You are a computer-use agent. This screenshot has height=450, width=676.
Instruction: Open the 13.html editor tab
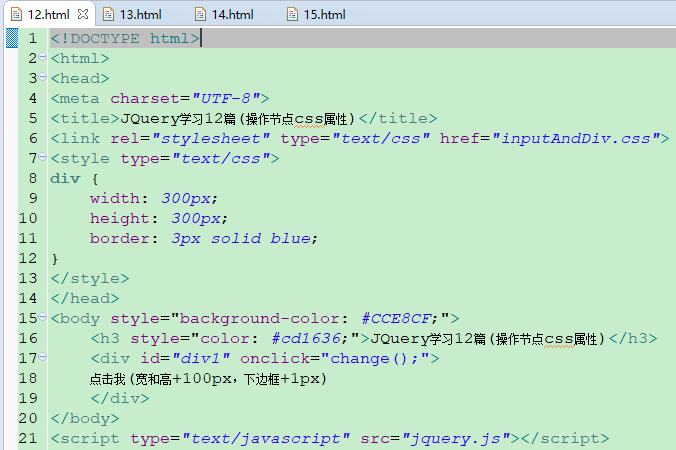[140, 15]
